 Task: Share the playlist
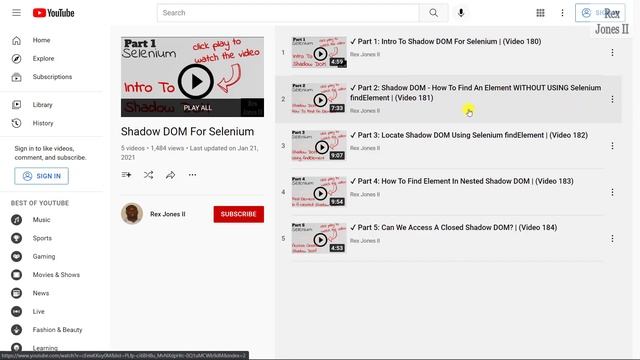coord(170,175)
